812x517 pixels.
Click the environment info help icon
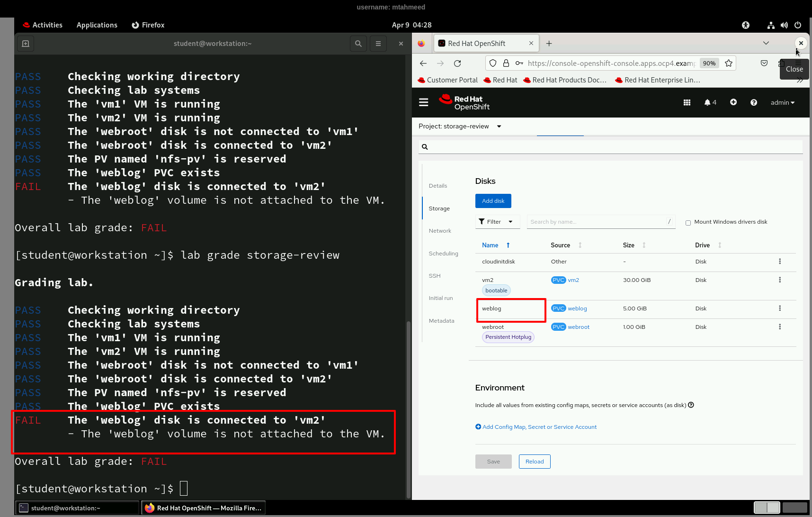tap(691, 405)
